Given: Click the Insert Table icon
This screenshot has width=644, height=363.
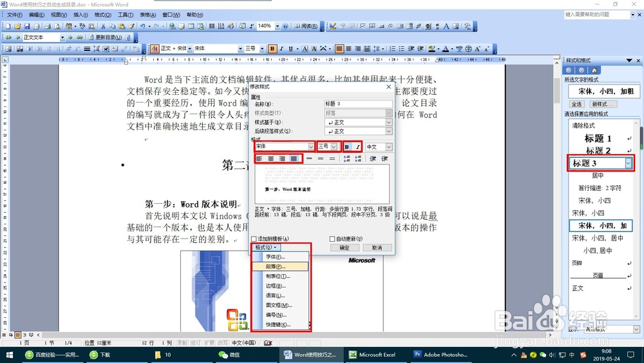Looking at the screenshot, I should tap(191, 26).
